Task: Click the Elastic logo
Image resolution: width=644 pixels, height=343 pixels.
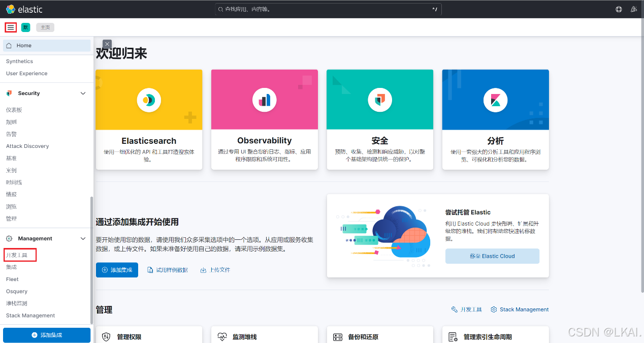Action: click(24, 9)
